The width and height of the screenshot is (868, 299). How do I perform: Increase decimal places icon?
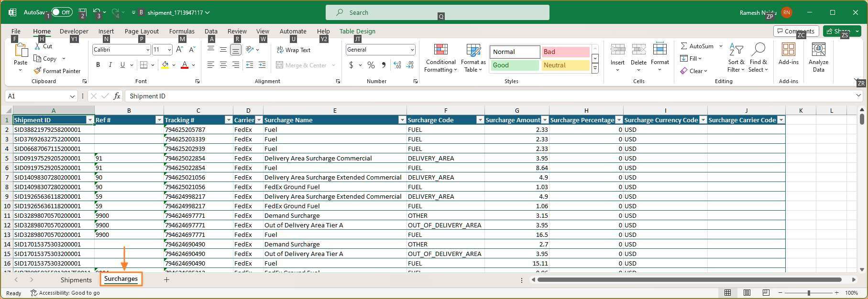click(397, 65)
